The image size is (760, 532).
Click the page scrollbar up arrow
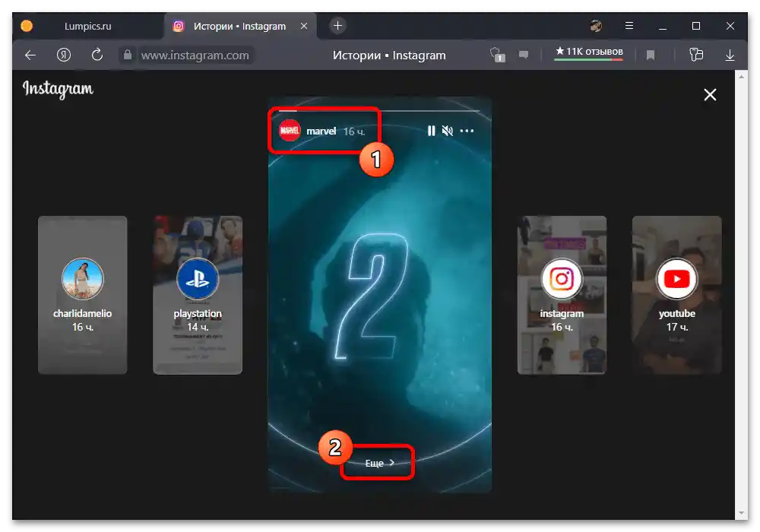click(x=740, y=77)
